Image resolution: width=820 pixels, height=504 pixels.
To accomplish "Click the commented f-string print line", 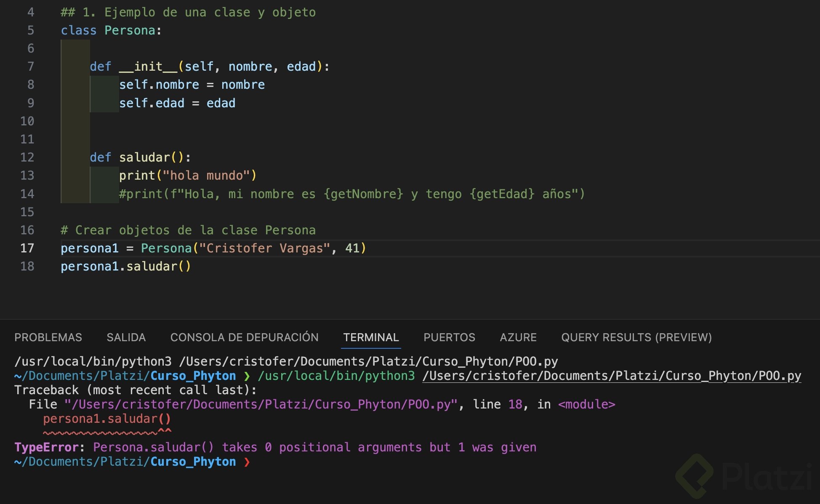I will [x=351, y=194].
